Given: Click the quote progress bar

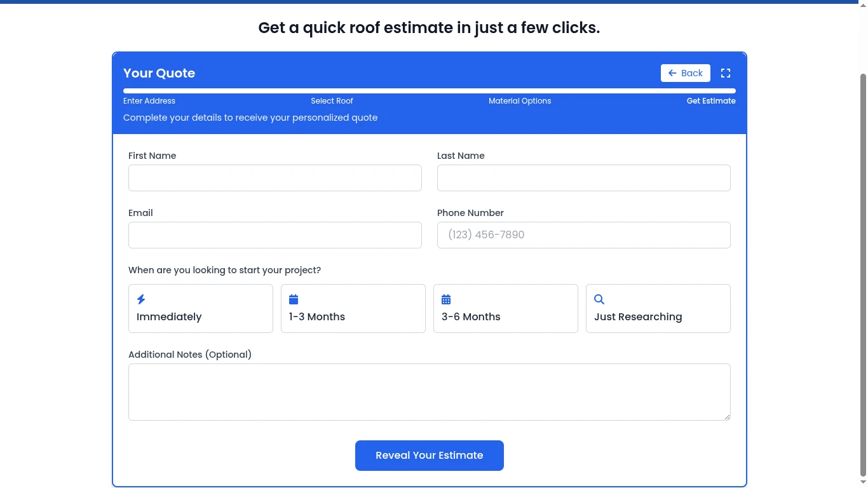Looking at the screenshot, I should pos(430,91).
